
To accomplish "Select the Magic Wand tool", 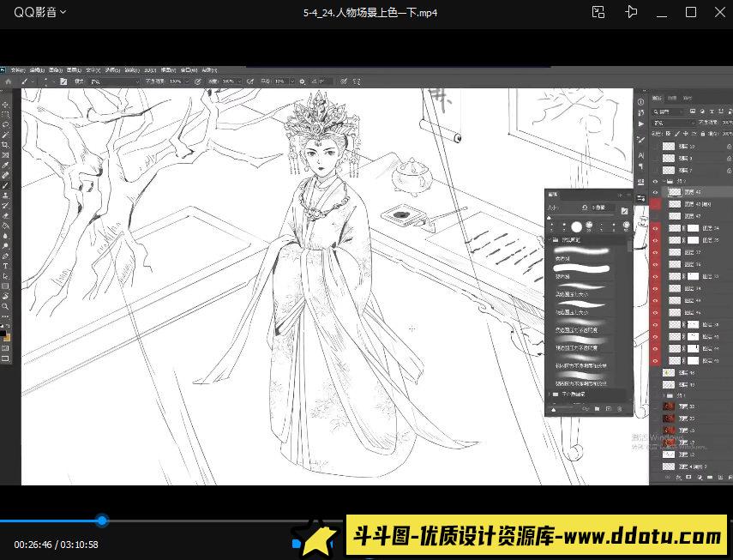I will pyautogui.click(x=5, y=135).
